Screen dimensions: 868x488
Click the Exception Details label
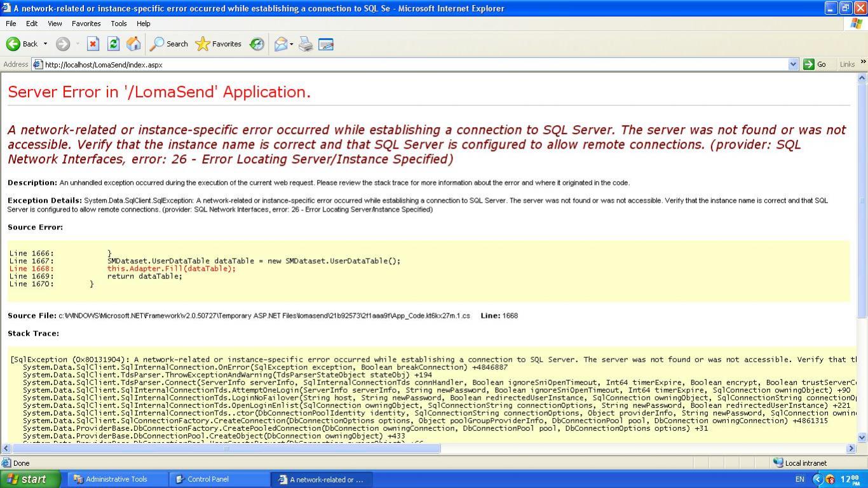(x=44, y=200)
